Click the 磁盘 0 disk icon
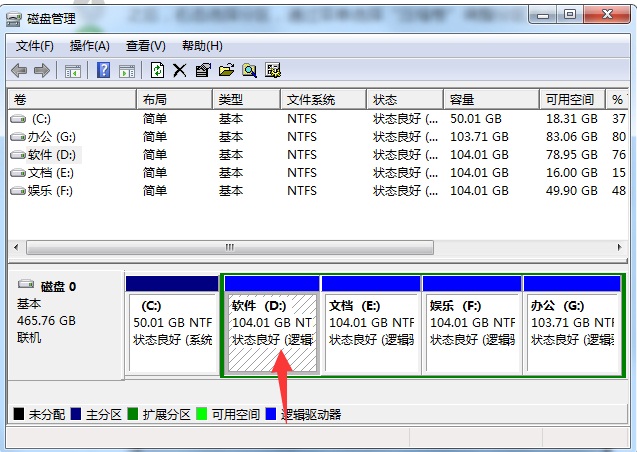The image size is (637, 452). [26, 284]
